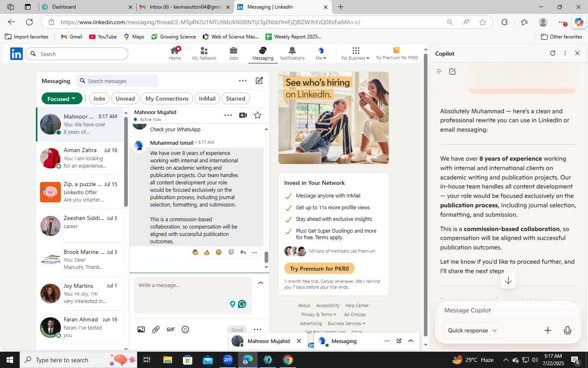This screenshot has height=368, width=588.
Task: Open the Accessibility footer link
Action: [x=327, y=305]
